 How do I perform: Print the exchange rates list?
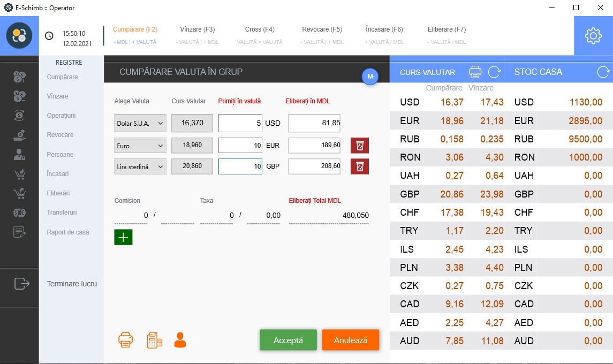click(x=475, y=72)
